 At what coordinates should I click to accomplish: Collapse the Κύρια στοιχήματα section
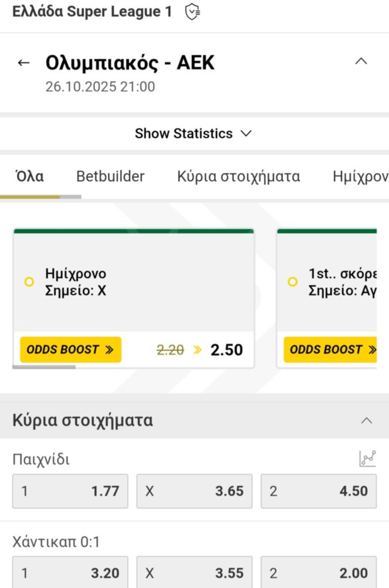[x=367, y=420]
